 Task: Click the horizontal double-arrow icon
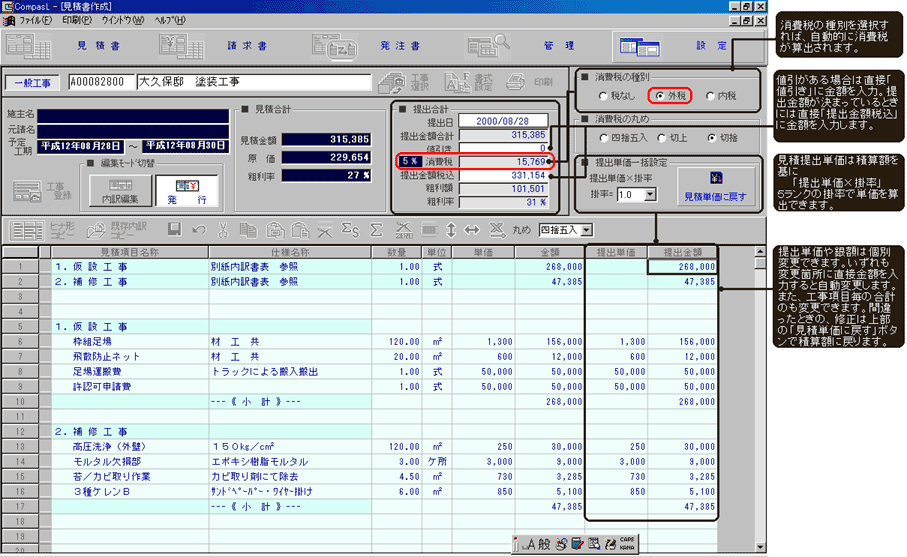[x=472, y=230]
